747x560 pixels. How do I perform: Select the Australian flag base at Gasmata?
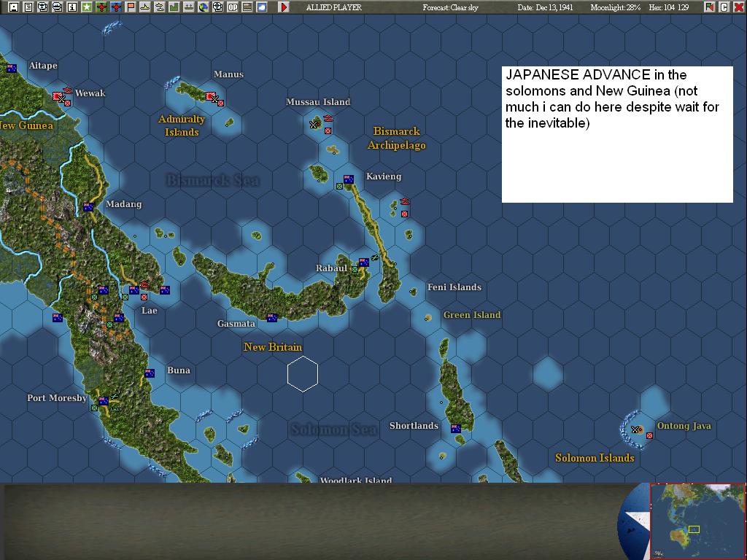(272, 318)
